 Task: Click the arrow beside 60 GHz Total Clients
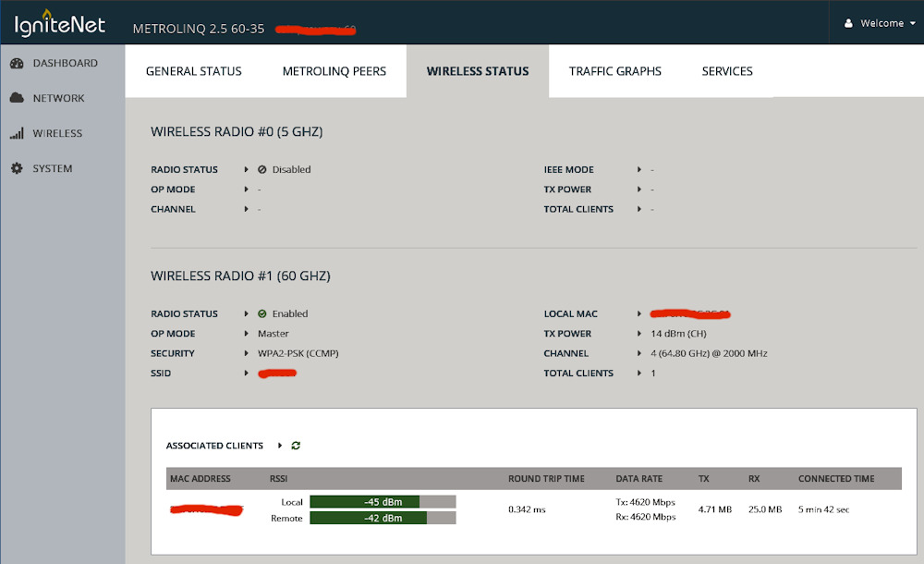click(x=639, y=373)
